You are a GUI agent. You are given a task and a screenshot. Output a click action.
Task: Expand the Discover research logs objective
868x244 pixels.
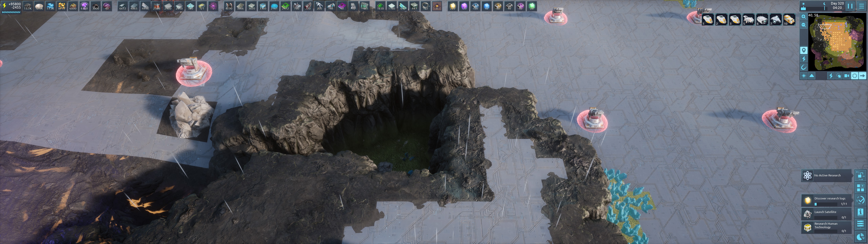pyautogui.click(x=826, y=200)
